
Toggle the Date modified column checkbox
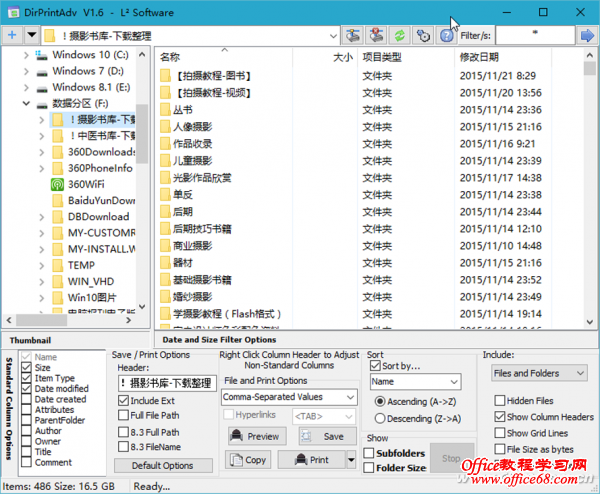pos(26,389)
